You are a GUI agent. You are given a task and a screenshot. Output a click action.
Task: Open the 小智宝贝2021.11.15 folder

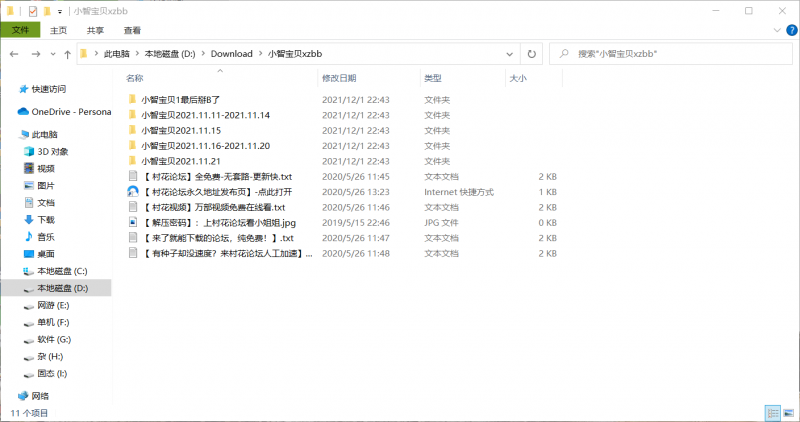(x=180, y=130)
